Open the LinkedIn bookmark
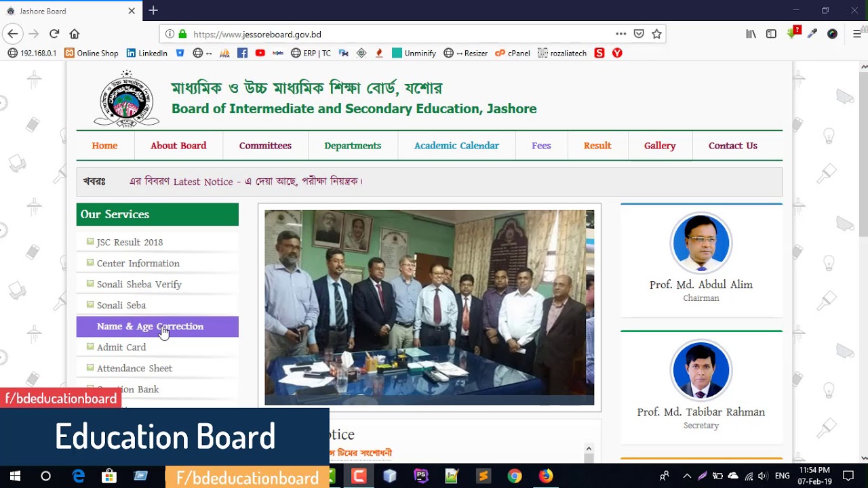868x488 pixels. [x=146, y=53]
